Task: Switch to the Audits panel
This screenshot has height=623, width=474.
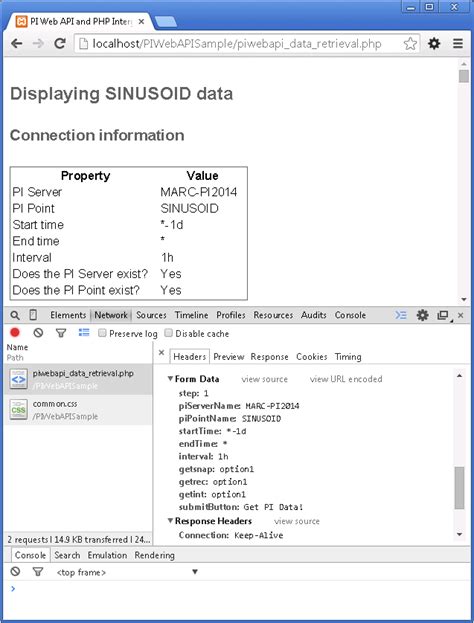Action: click(x=314, y=315)
